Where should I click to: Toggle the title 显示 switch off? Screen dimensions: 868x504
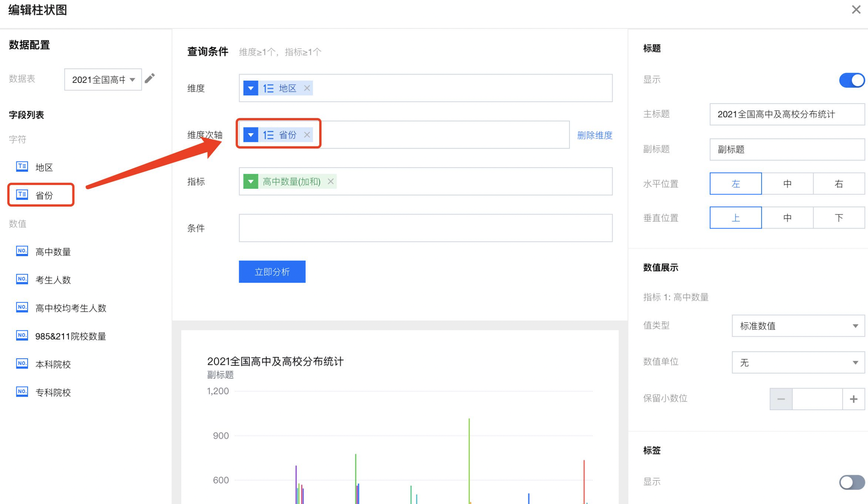[851, 80]
